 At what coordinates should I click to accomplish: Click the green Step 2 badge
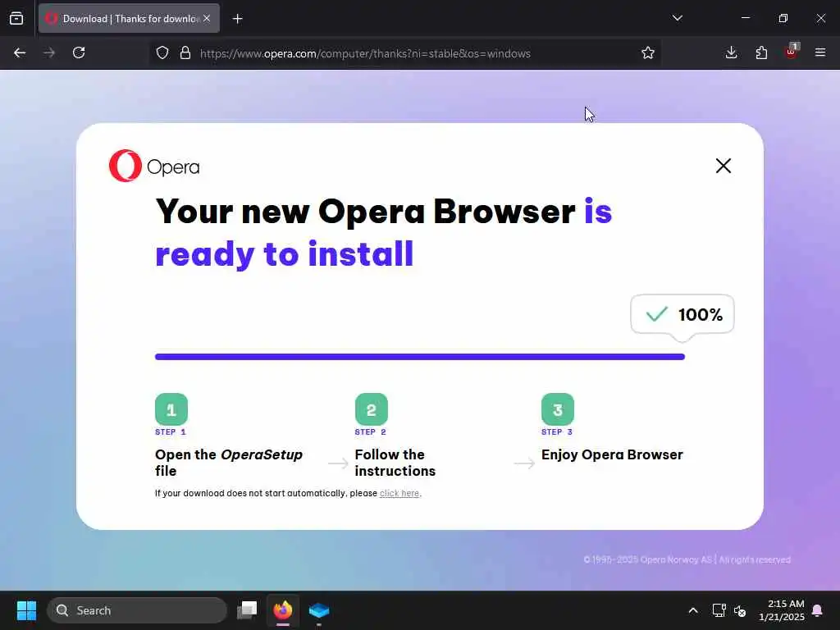tap(372, 409)
